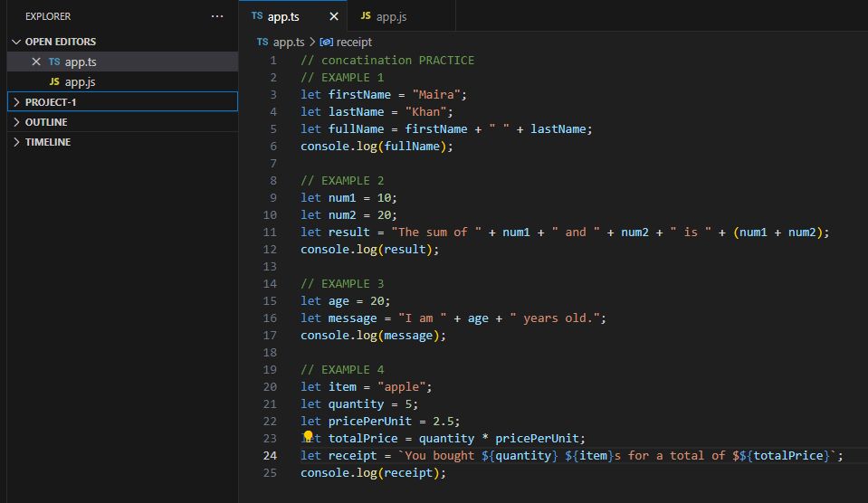
Task: Click the app.ts breadcrumb path item
Action: tap(289, 42)
